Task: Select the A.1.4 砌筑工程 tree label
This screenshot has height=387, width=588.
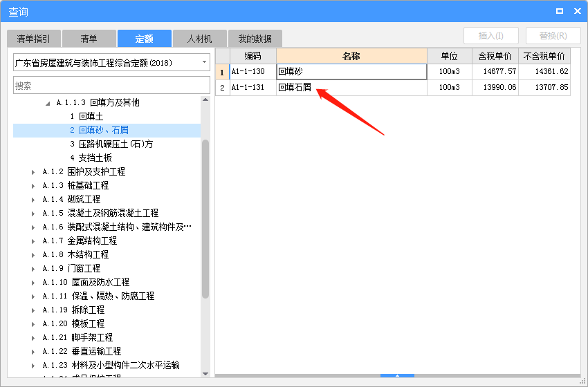Action: pos(72,200)
